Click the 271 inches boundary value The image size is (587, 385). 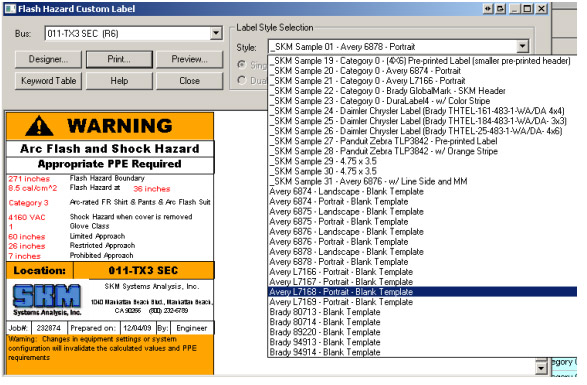pyautogui.click(x=29, y=179)
